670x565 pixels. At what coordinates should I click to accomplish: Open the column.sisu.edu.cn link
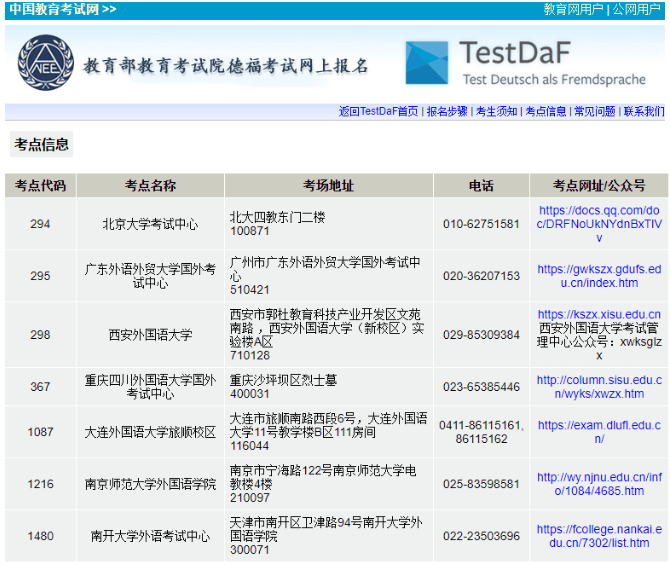599,387
